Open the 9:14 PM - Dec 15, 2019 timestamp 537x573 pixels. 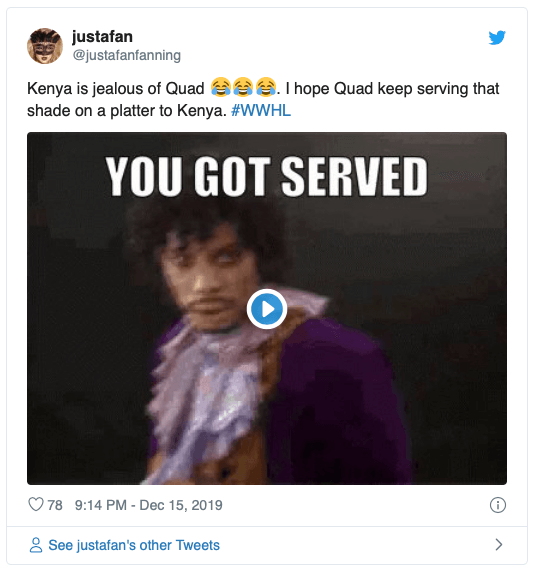coord(148,505)
